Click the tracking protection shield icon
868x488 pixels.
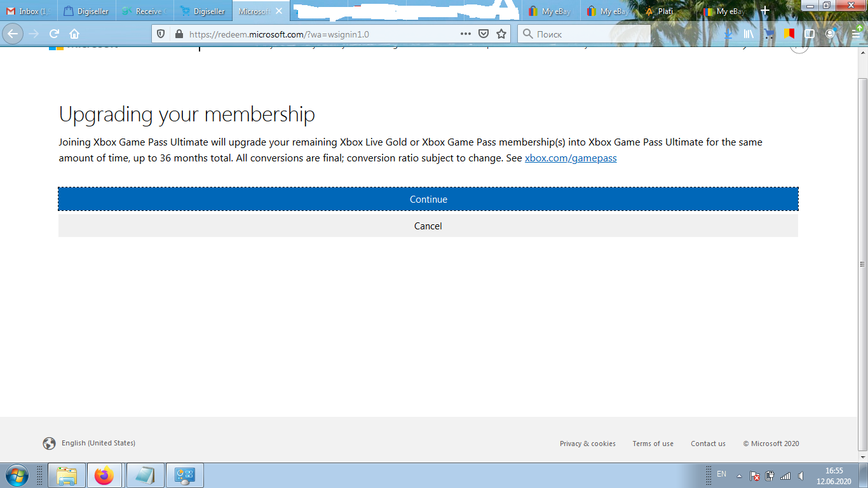point(161,34)
